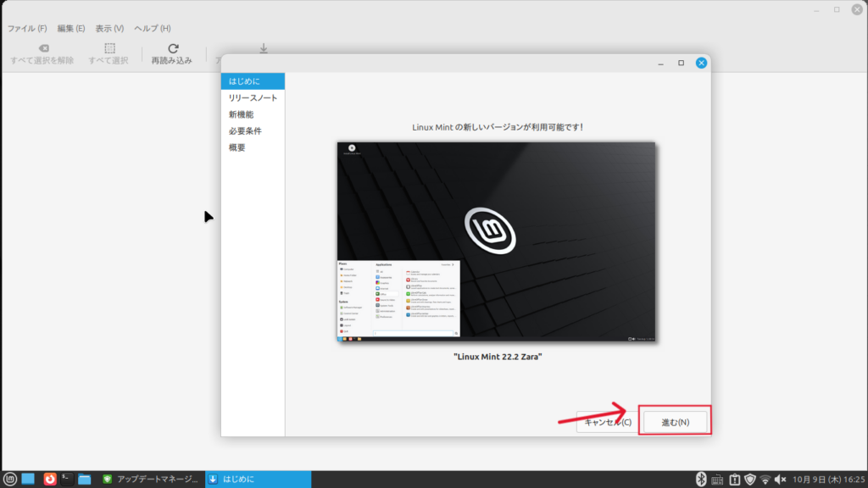868x488 pixels.
Task: Click the Linux Mint 22.2 Zara preview image
Action: tap(497, 242)
